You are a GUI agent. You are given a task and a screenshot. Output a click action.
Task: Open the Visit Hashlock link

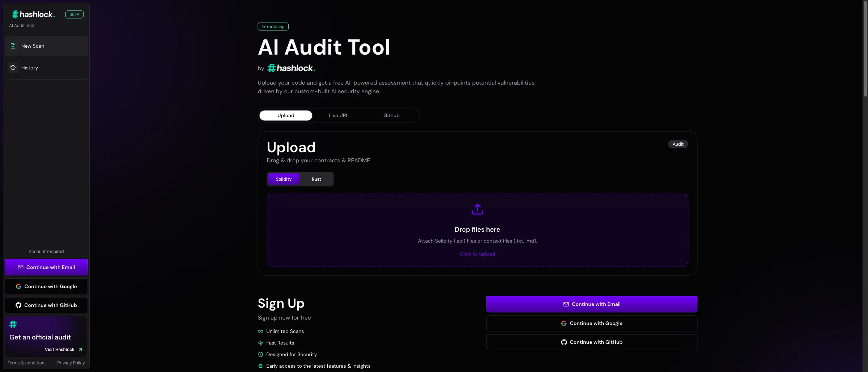pyautogui.click(x=60, y=349)
